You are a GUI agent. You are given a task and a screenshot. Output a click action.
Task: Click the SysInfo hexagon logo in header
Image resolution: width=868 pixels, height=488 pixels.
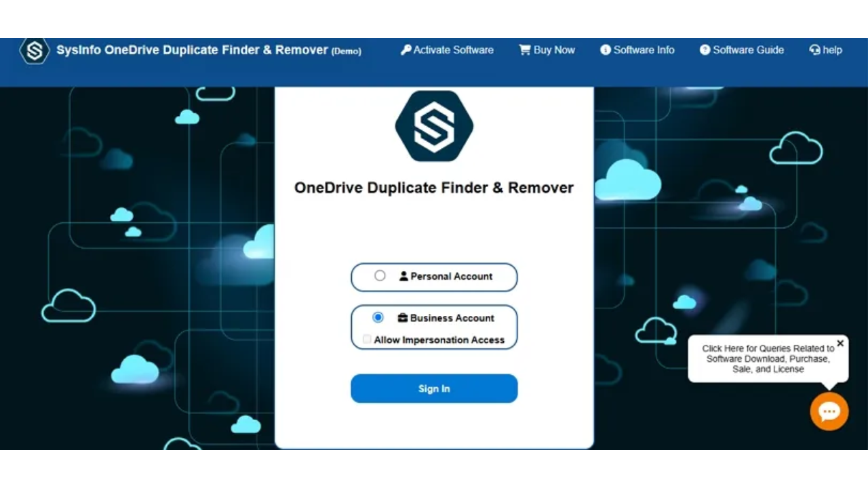coord(35,51)
